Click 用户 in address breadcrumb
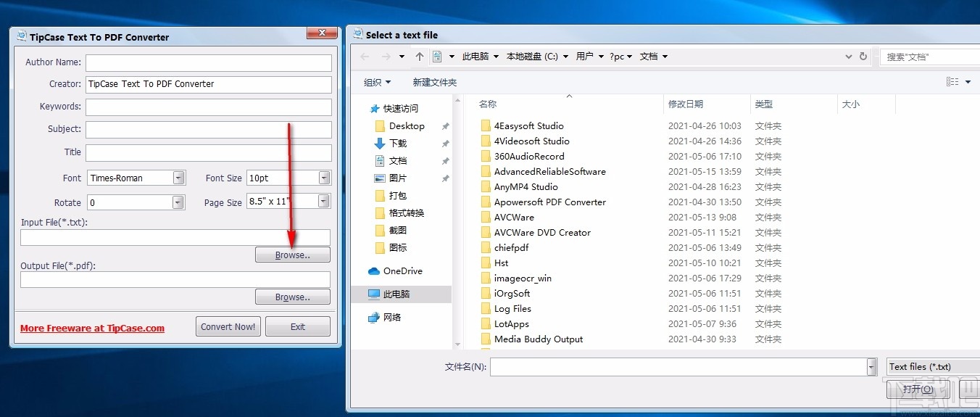980x417 pixels. click(x=585, y=57)
